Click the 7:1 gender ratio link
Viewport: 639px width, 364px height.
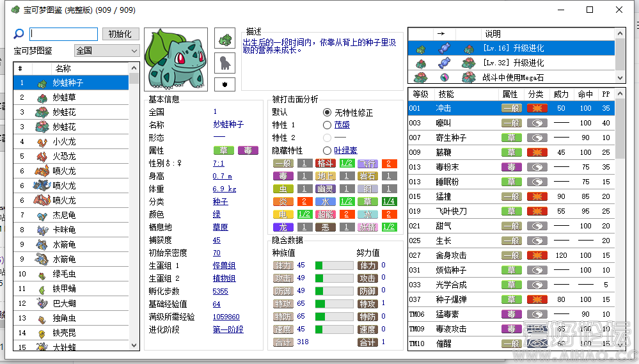tap(218, 163)
